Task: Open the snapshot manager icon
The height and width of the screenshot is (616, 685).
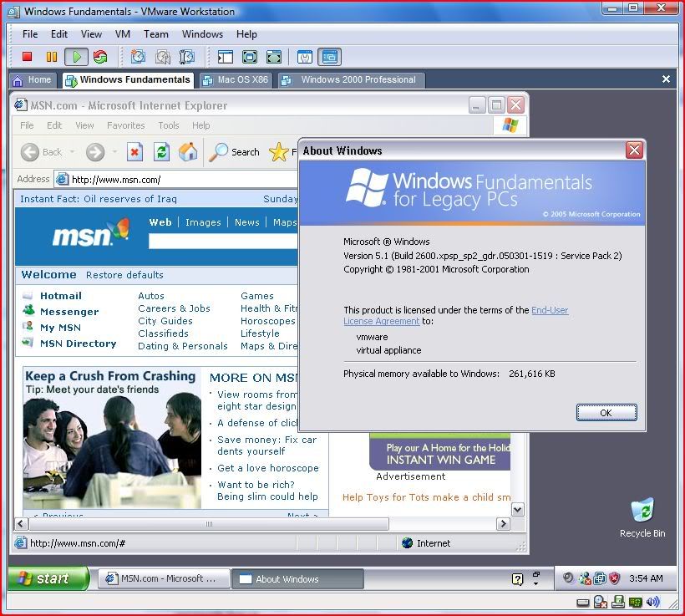Action: tap(187, 57)
